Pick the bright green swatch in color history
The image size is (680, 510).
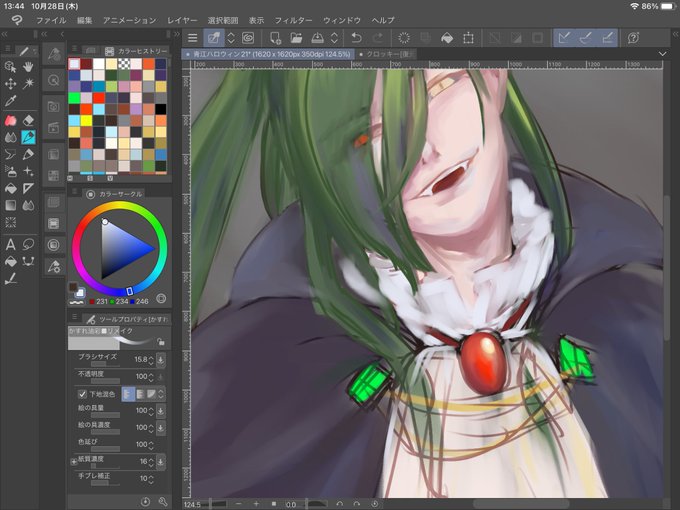(74, 98)
